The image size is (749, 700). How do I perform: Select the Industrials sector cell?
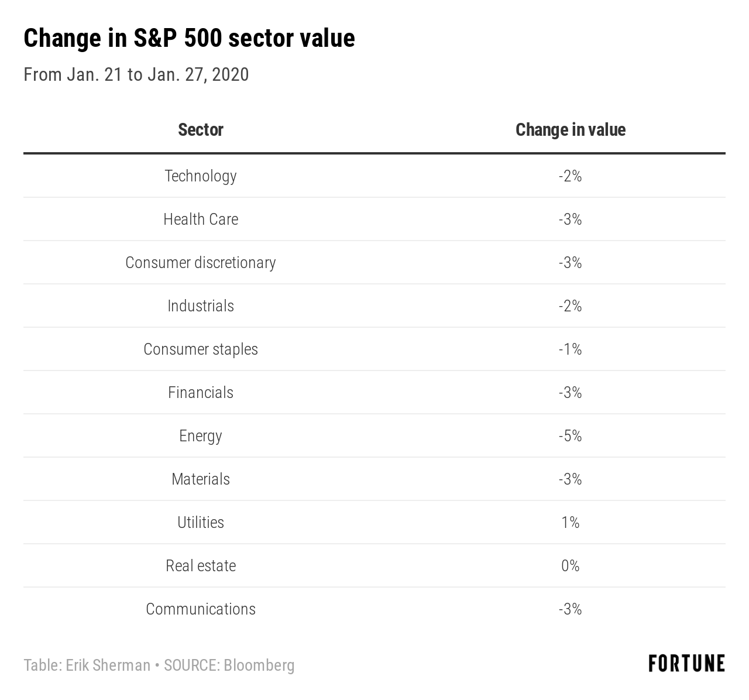point(201,306)
